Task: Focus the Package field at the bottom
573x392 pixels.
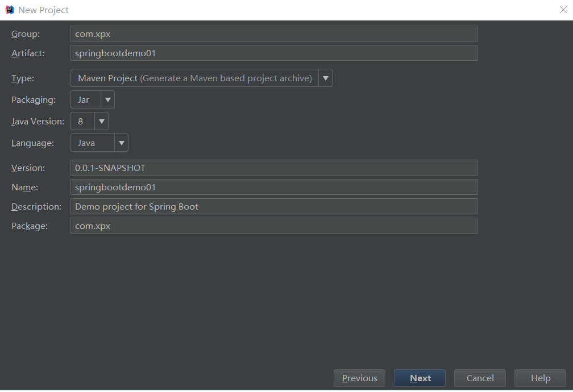Action: 274,226
